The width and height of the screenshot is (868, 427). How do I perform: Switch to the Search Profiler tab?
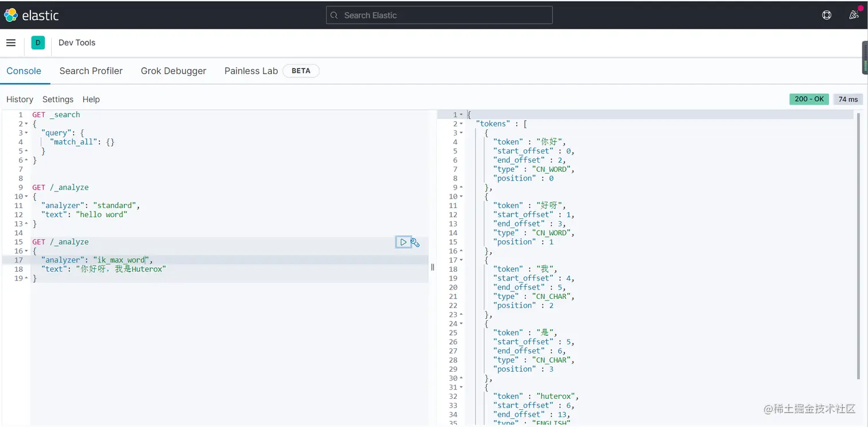91,71
